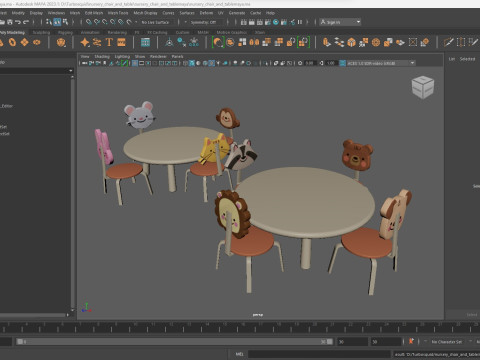
Task: Click the mirror shelf icon with two capsules
Action: coord(254,42)
